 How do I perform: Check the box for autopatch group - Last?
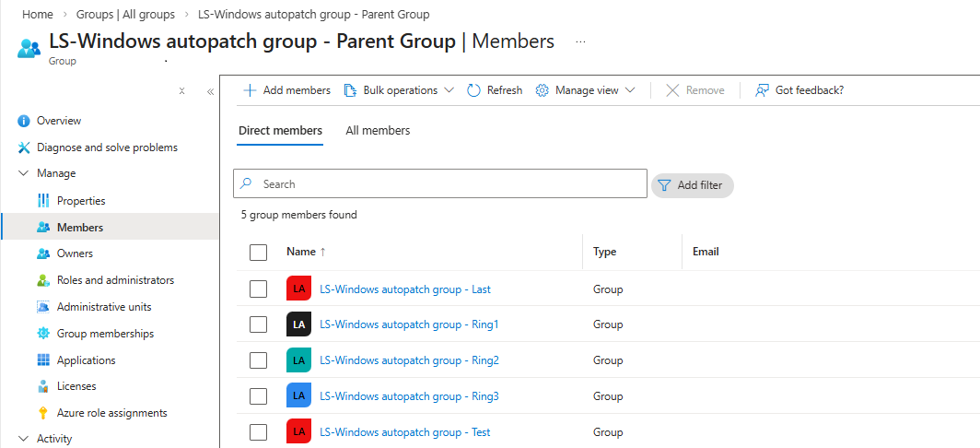coord(258,289)
